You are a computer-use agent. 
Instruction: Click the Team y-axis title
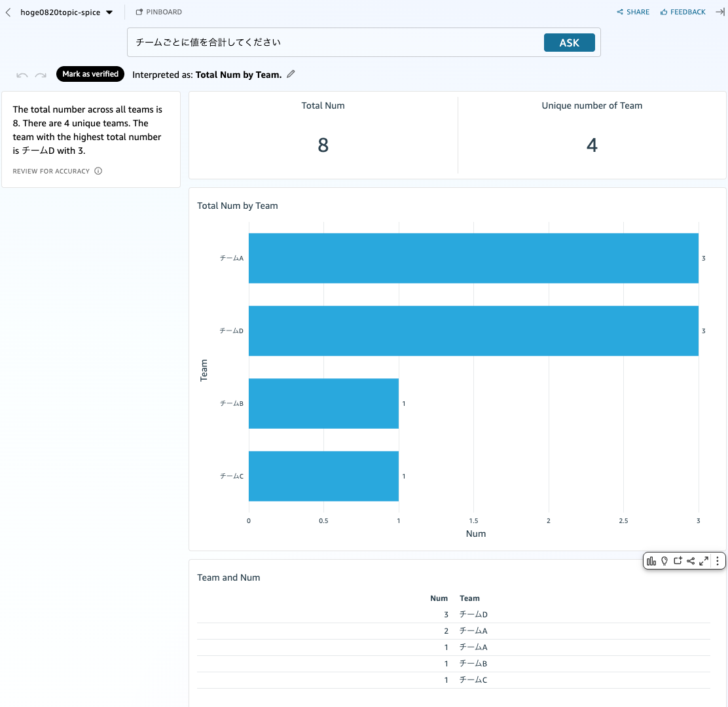(x=204, y=371)
